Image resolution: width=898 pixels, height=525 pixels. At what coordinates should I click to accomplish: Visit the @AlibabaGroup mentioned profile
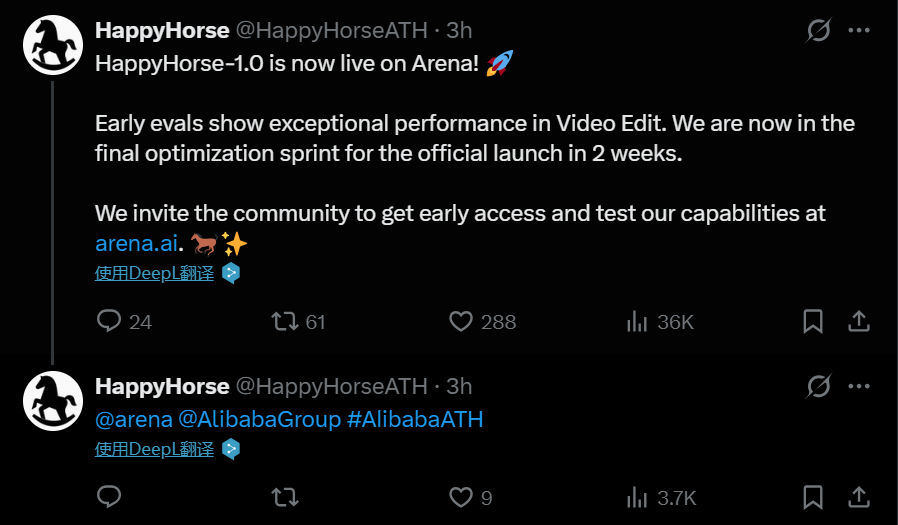pos(259,419)
